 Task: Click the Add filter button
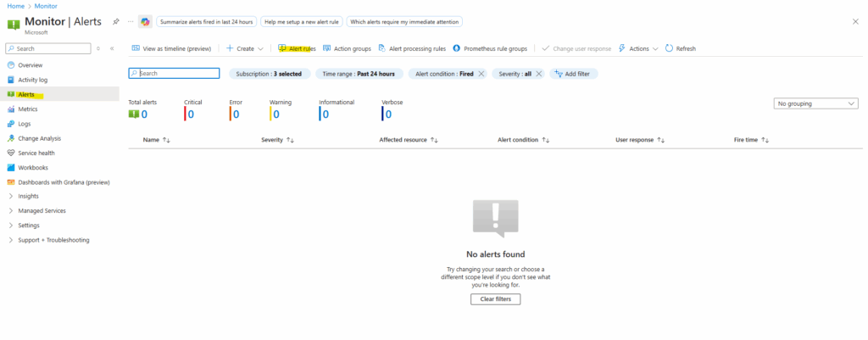[574, 74]
